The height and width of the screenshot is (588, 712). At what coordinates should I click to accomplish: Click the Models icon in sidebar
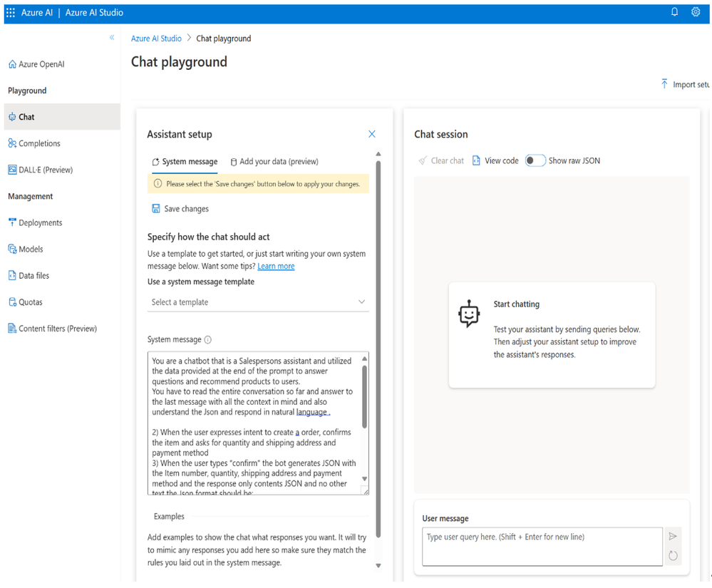click(x=12, y=249)
